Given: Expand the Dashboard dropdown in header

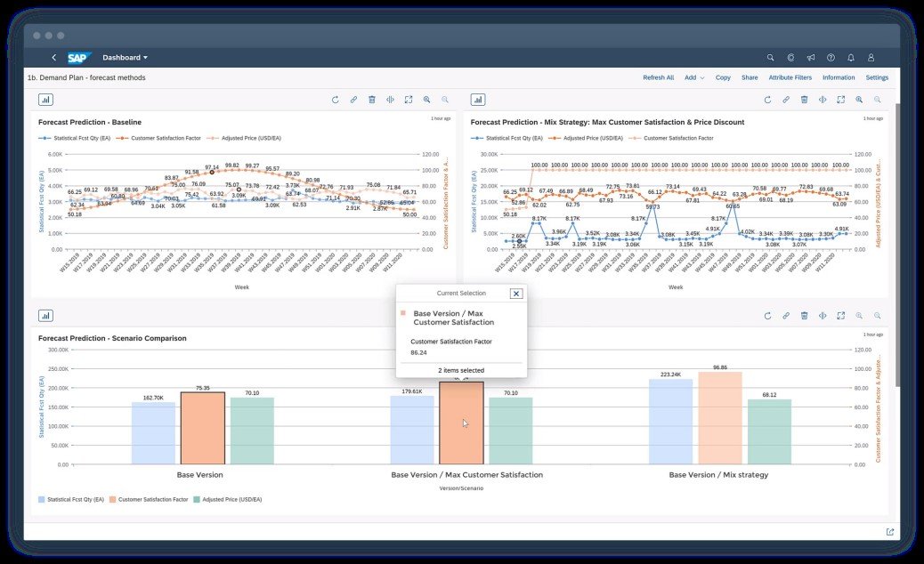Looking at the screenshot, I should pyautogui.click(x=126, y=58).
